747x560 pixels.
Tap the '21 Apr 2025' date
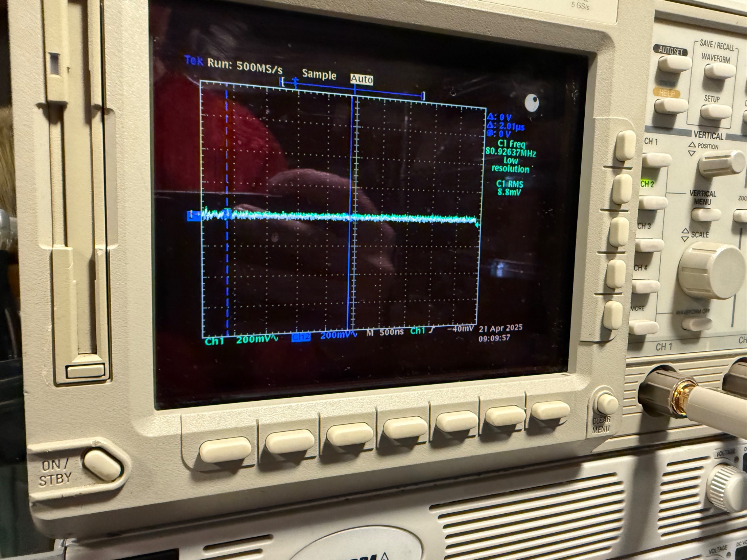click(x=501, y=328)
